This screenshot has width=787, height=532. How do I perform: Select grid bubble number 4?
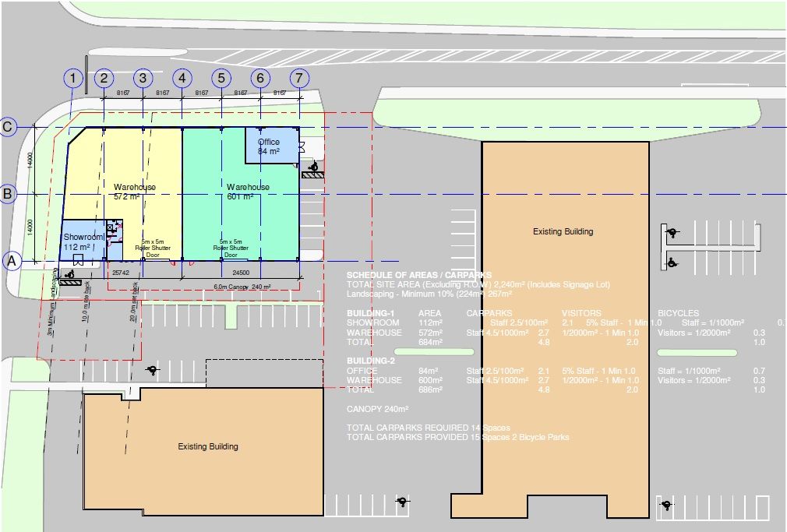tap(182, 78)
